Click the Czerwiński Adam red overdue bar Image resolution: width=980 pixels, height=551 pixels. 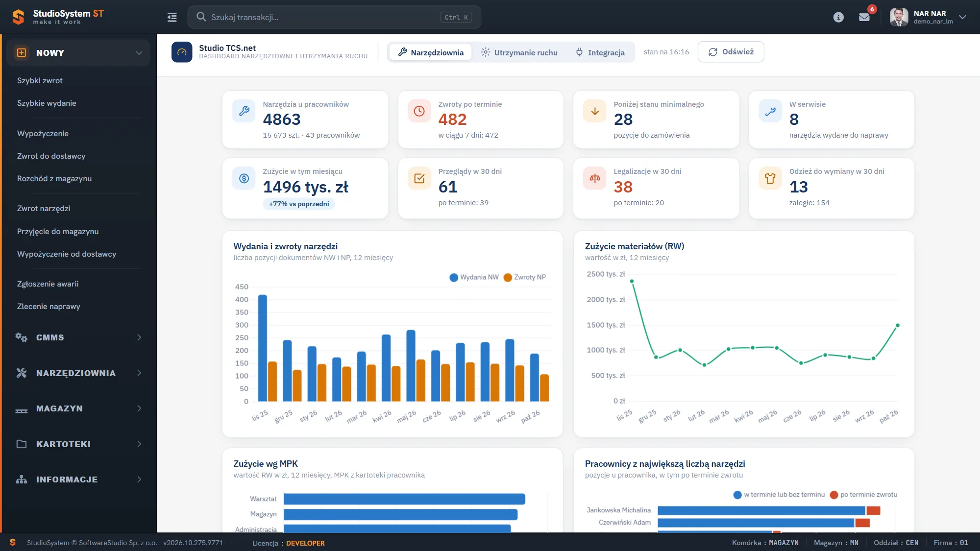tap(862, 523)
